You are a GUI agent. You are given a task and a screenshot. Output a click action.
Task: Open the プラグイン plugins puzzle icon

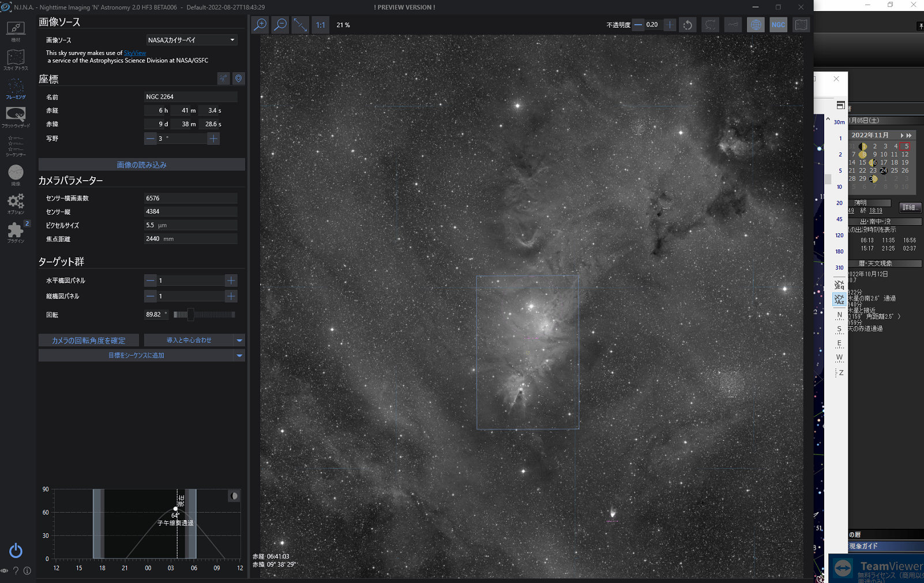pos(16,233)
